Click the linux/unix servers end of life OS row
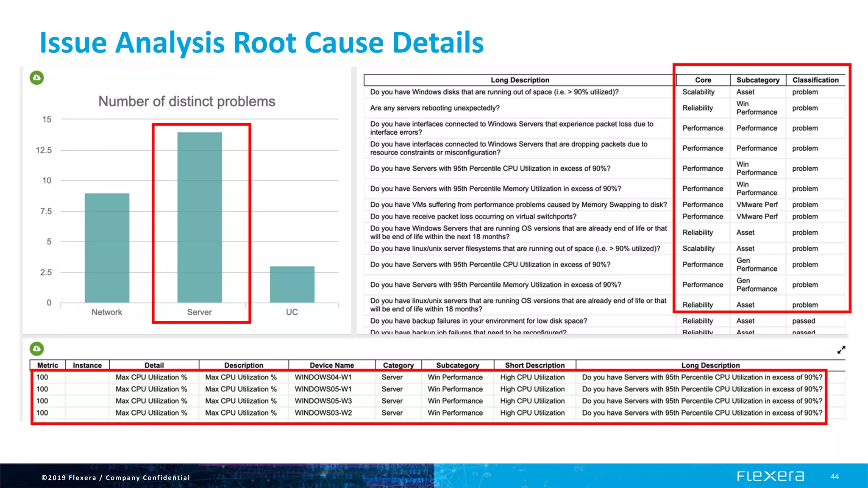The height and width of the screenshot is (488, 868). tap(604, 305)
